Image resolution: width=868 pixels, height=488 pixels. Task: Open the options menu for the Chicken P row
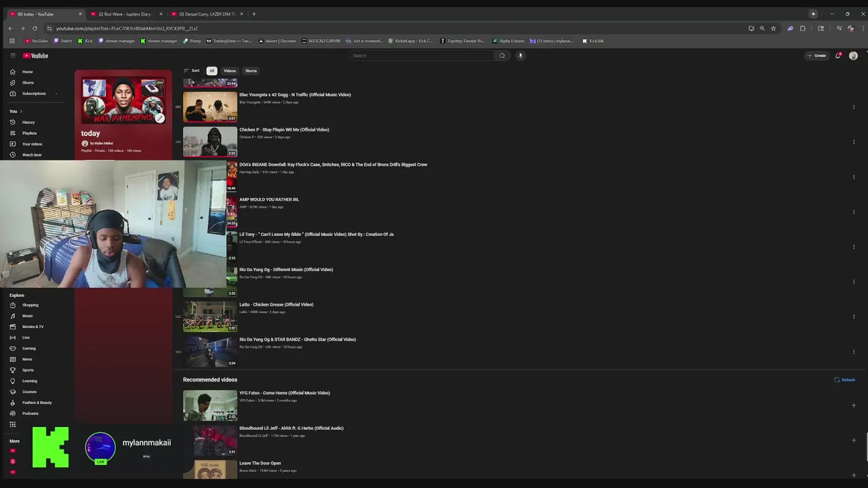tap(854, 142)
